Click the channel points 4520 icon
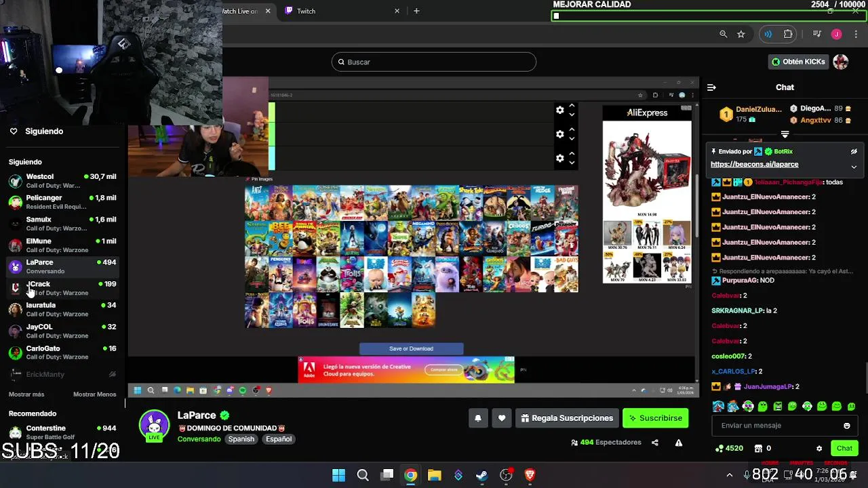 [719, 448]
